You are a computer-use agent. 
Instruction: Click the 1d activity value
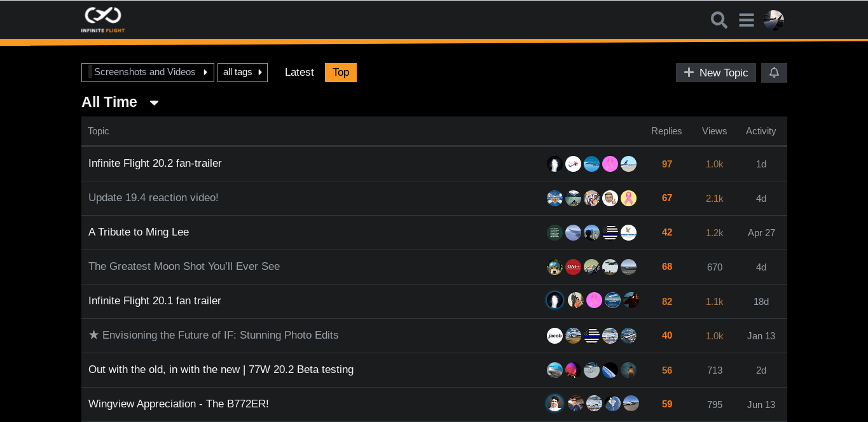[761, 164]
